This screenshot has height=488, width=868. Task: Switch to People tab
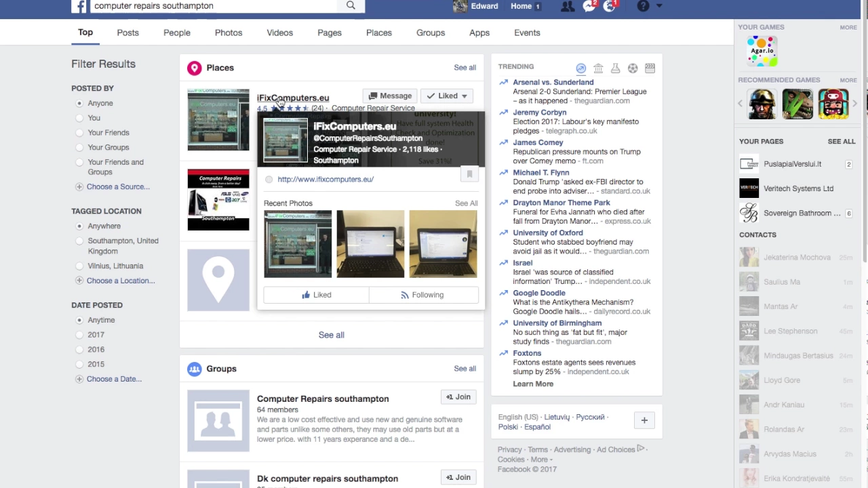click(x=177, y=33)
